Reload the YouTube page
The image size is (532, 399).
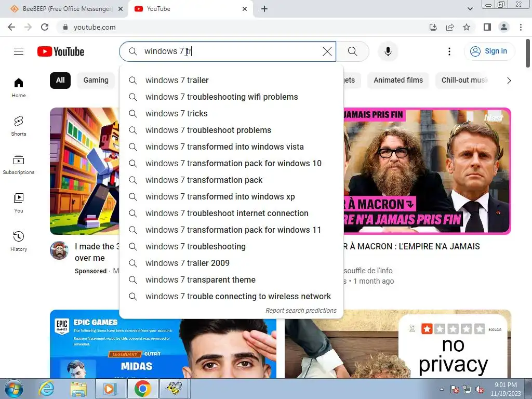click(x=45, y=27)
